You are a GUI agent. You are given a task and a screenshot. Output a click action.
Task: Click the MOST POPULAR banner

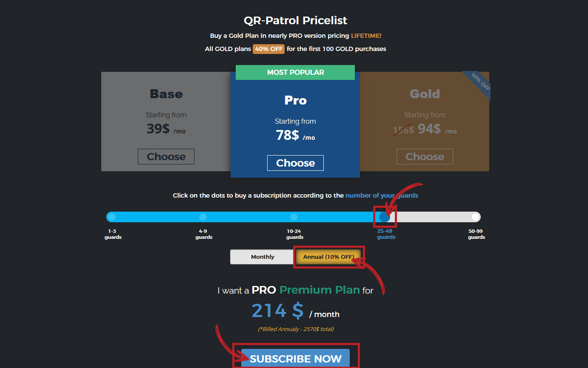295,72
